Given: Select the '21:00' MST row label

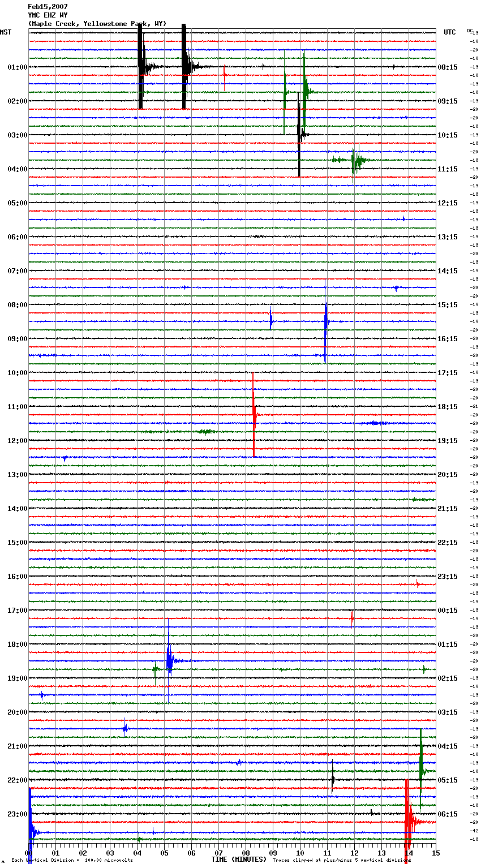Looking at the screenshot, I should (x=18, y=746).
